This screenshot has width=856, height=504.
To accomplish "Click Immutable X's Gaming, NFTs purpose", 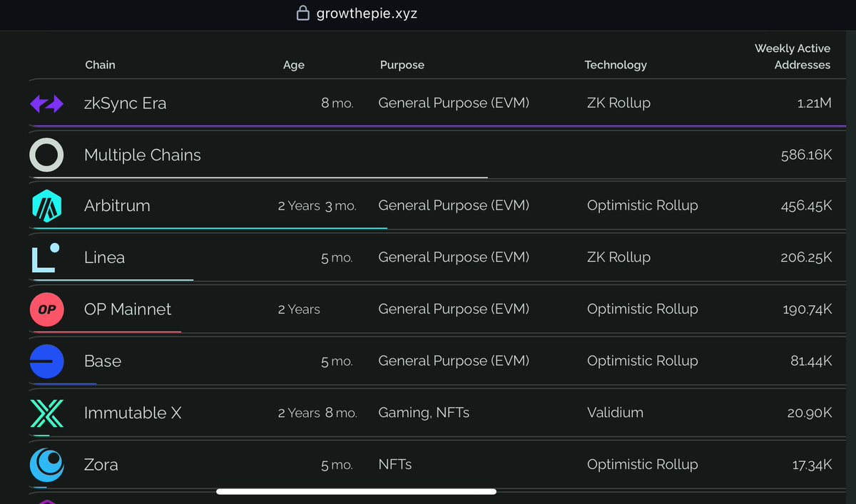I will (424, 413).
